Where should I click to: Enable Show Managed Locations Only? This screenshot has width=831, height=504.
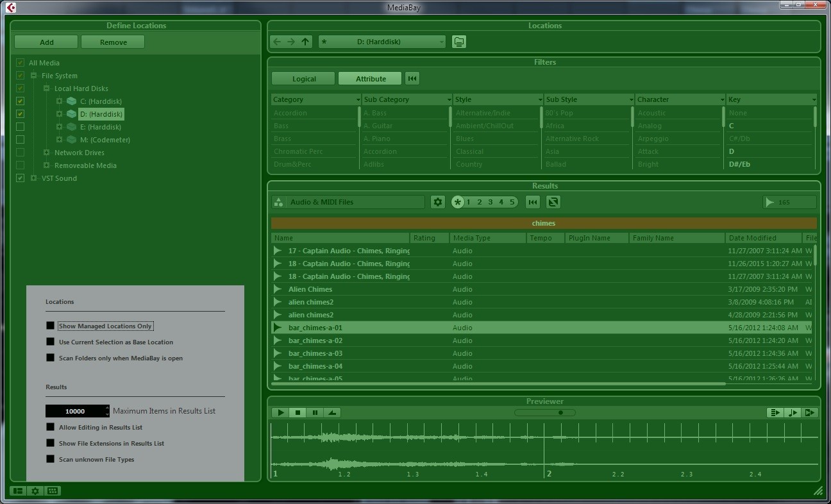click(51, 326)
